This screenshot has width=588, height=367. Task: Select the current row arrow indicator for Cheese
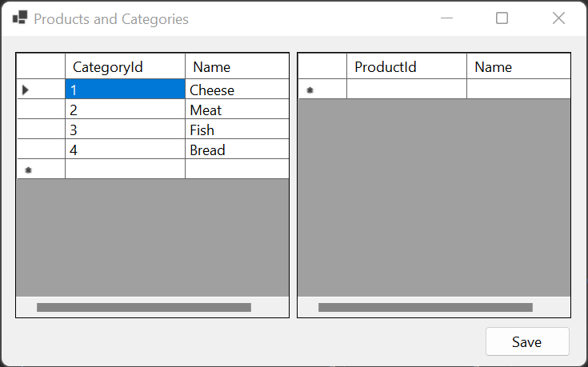pyautogui.click(x=26, y=90)
